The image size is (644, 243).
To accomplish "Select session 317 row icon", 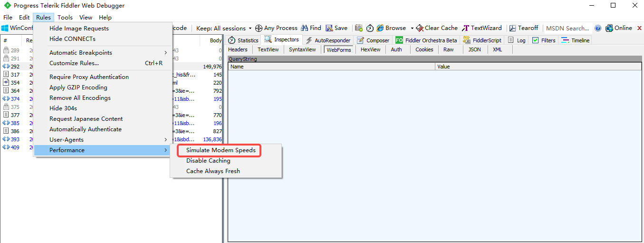I will [x=6, y=75].
